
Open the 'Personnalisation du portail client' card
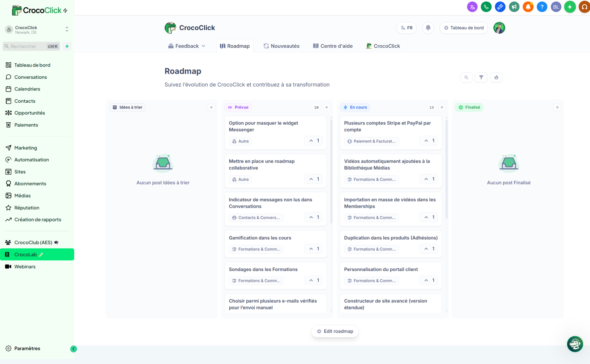tap(391, 276)
